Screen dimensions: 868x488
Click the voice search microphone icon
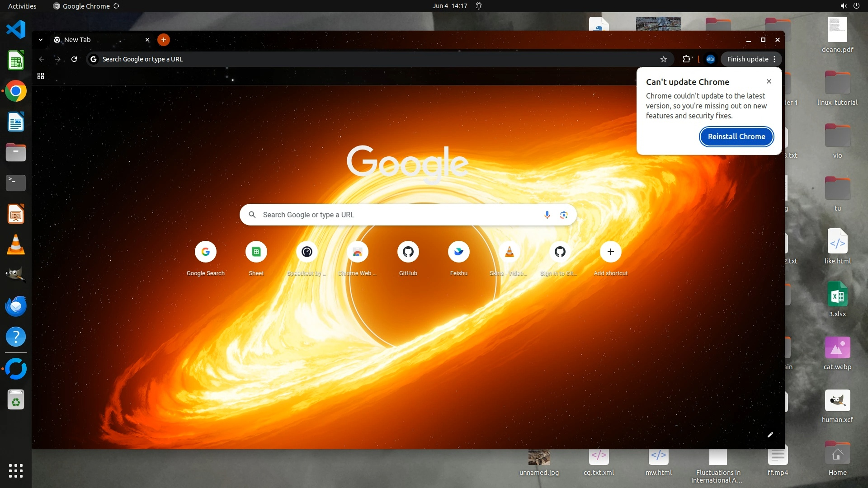pyautogui.click(x=547, y=215)
